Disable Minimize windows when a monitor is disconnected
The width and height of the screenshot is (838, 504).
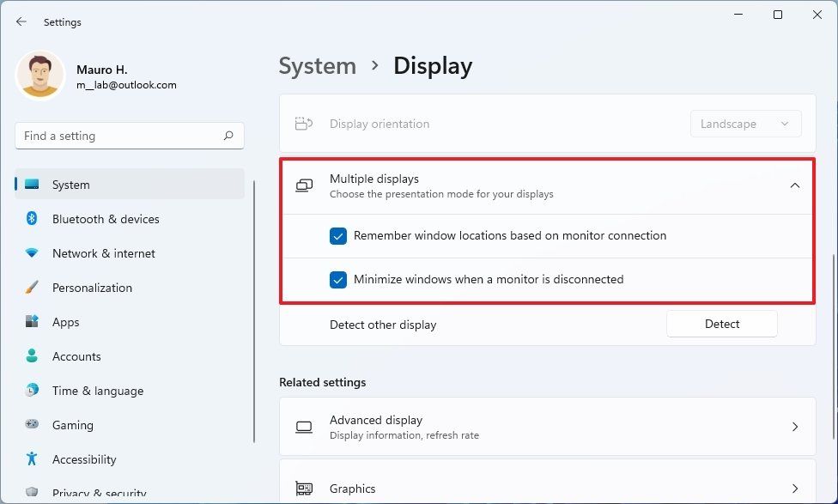(337, 279)
